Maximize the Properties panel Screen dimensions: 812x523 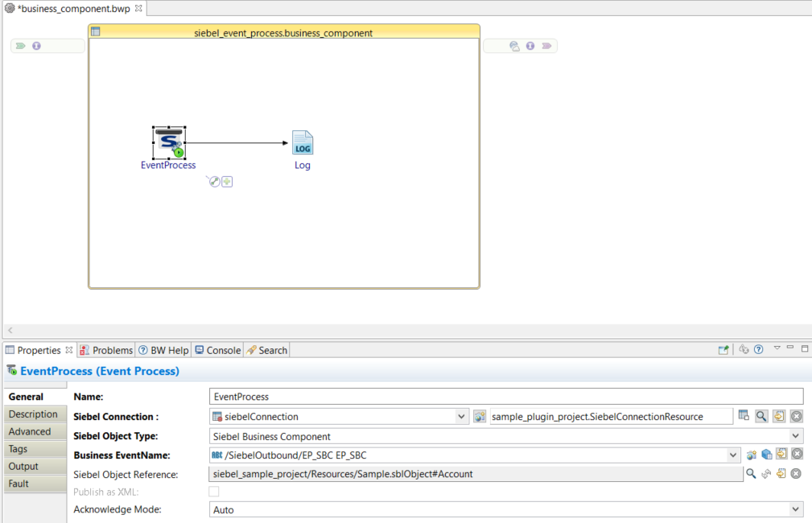point(805,348)
